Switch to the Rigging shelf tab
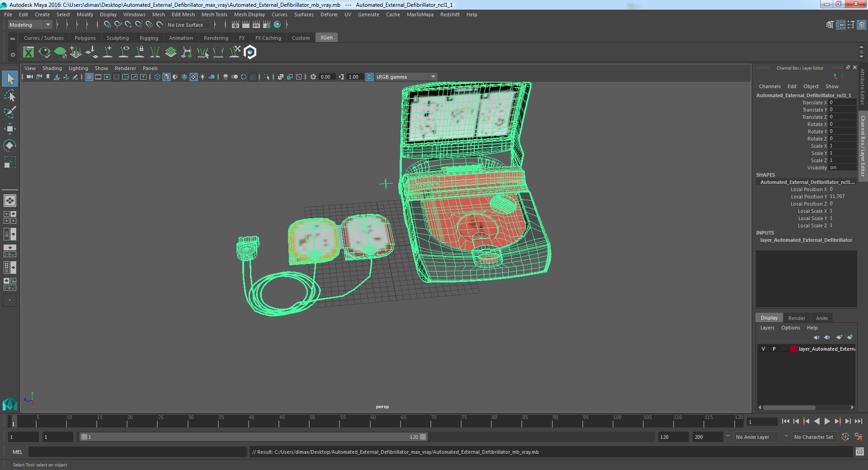This screenshot has width=868, height=470. tap(149, 38)
